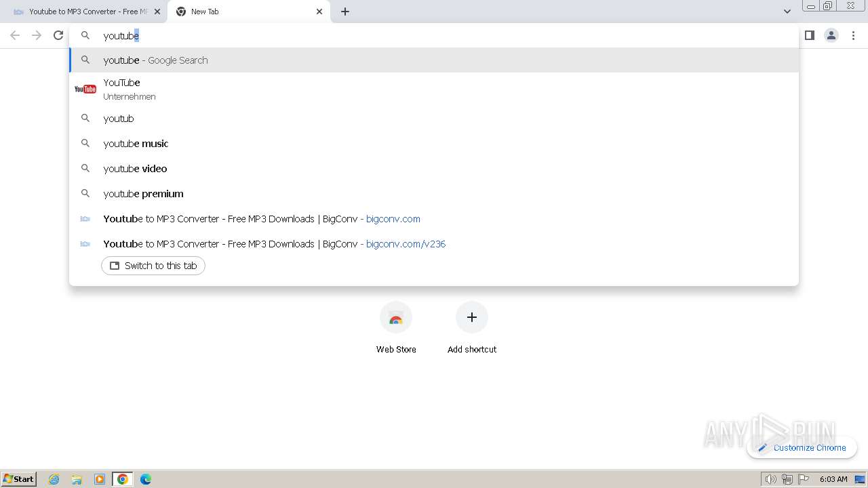Image resolution: width=868 pixels, height=488 pixels.
Task: Pick the 'youtube video' suggestion
Action: click(434, 169)
